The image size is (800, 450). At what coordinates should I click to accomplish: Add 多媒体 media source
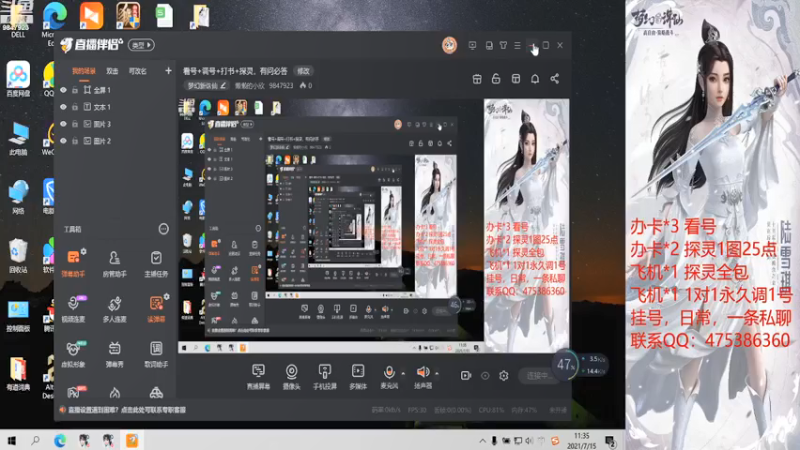point(358,377)
